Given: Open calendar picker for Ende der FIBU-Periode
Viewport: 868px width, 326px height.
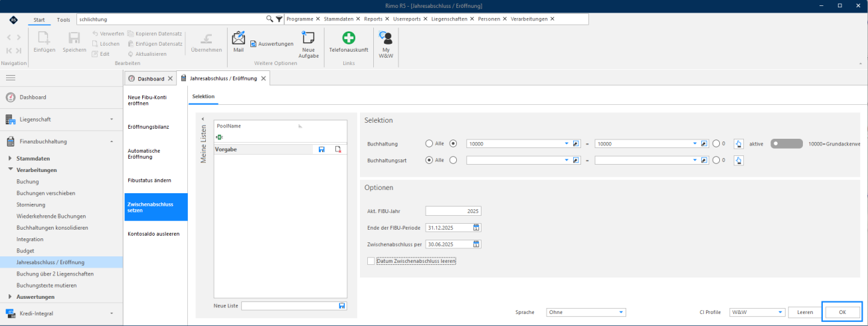Looking at the screenshot, I should [476, 227].
